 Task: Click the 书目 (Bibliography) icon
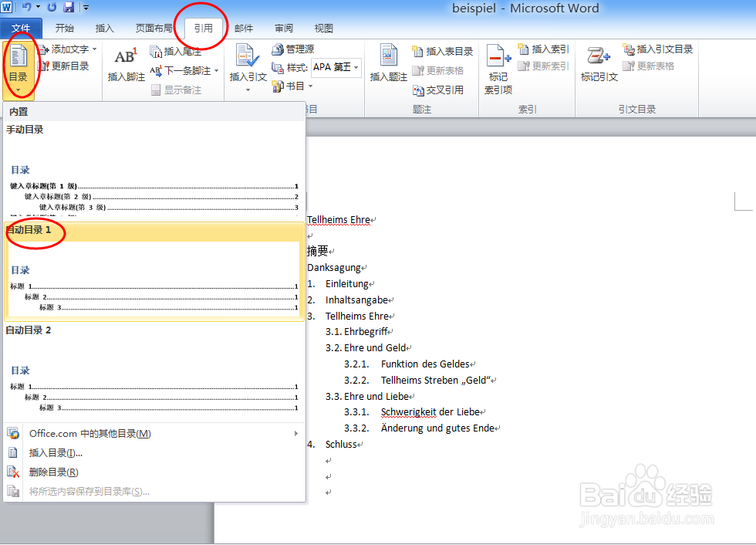click(x=293, y=85)
